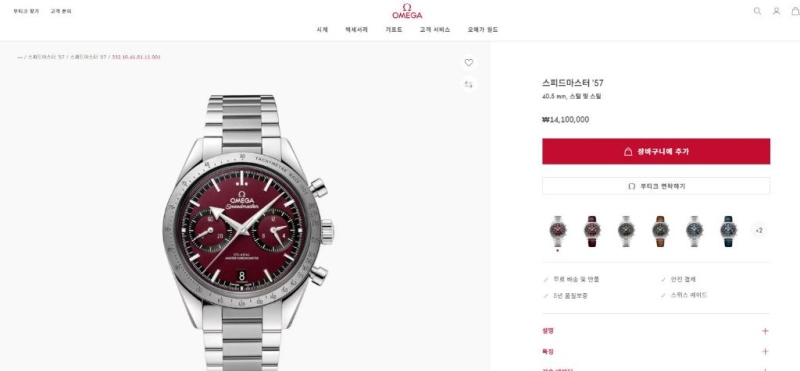Open the search magnifier icon
800x371 pixels.
[757, 11]
